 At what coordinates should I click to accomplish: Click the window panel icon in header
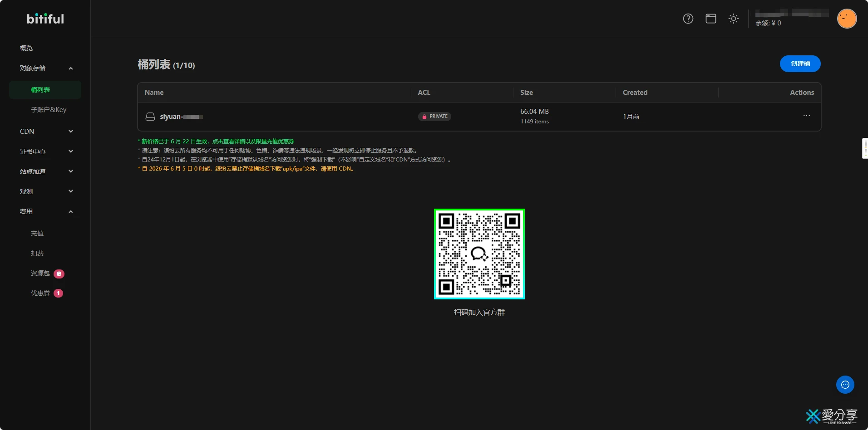[711, 19]
